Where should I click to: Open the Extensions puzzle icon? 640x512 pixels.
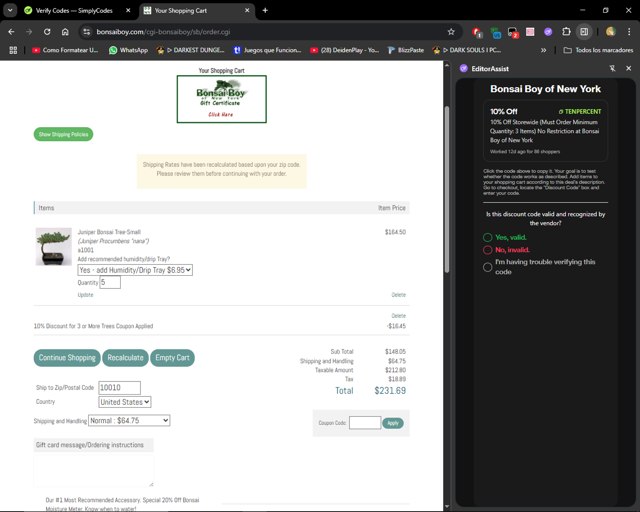tap(566, 31)
